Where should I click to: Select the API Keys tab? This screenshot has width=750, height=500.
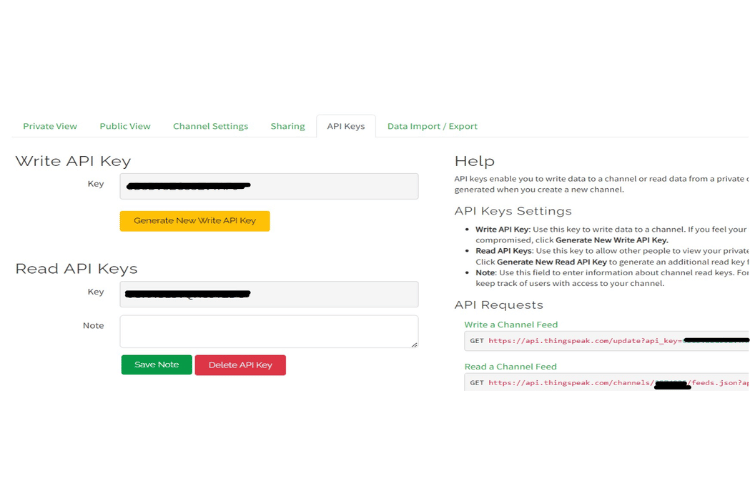click(x=346, y=126)
